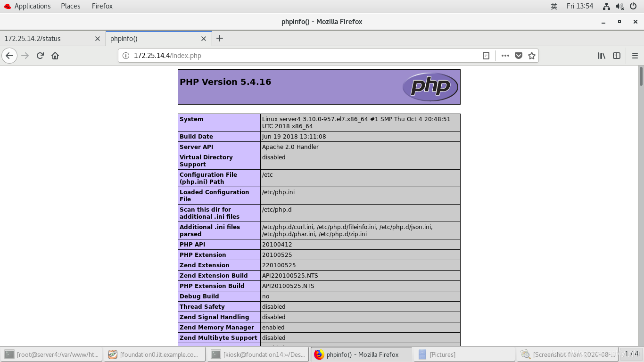Image resolution: width=644 pixels, height=362 pixels.
Task: Switch to Pictures file manager taskbar item
Action: (465, 354)
